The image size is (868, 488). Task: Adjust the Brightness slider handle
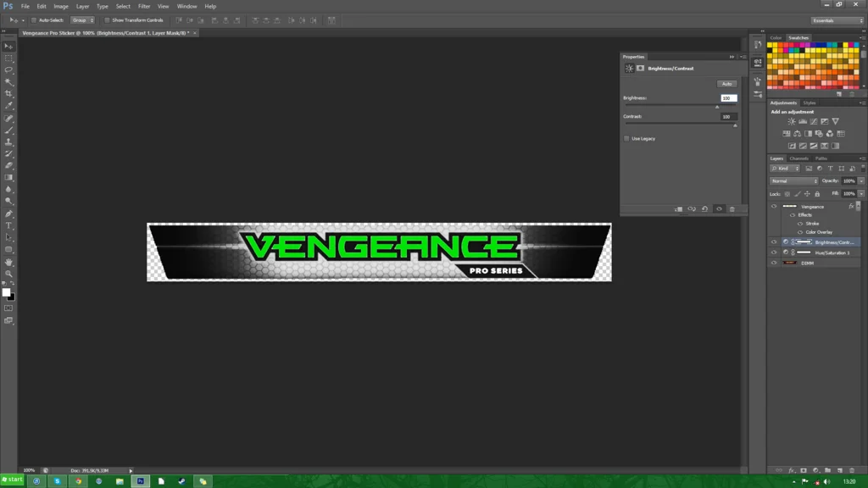pyautogui.click(x=717, y=106)
